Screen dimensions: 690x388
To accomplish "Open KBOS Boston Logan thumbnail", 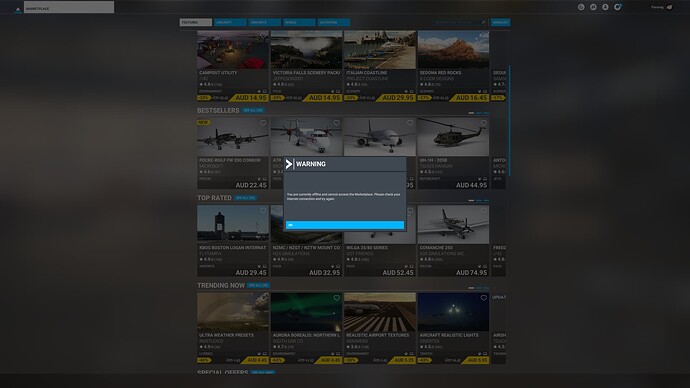I will (x=233, y=224).
